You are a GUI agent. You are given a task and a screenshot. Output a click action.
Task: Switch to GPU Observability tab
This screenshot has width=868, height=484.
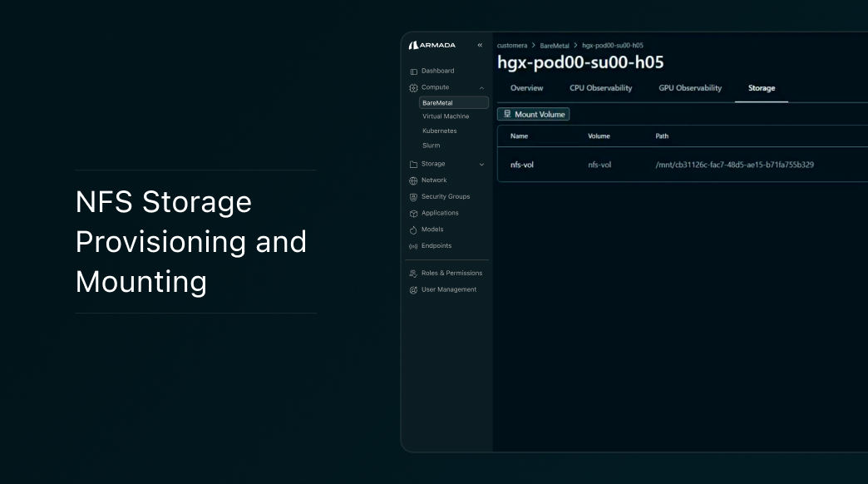690,88
